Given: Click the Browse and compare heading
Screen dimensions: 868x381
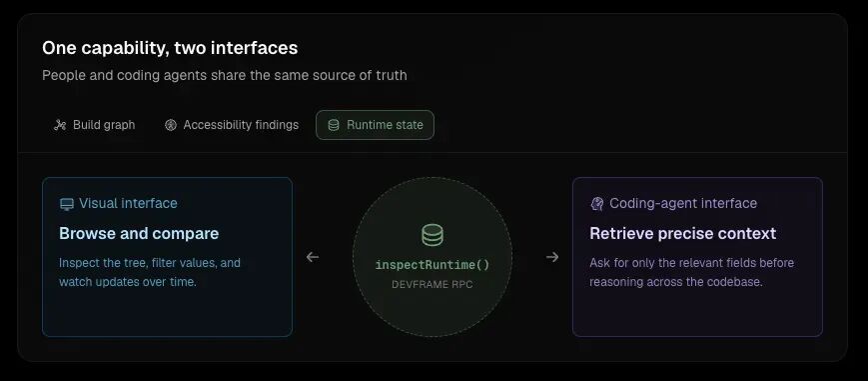Looking at the screenshot, I should [x=139, y=233].
